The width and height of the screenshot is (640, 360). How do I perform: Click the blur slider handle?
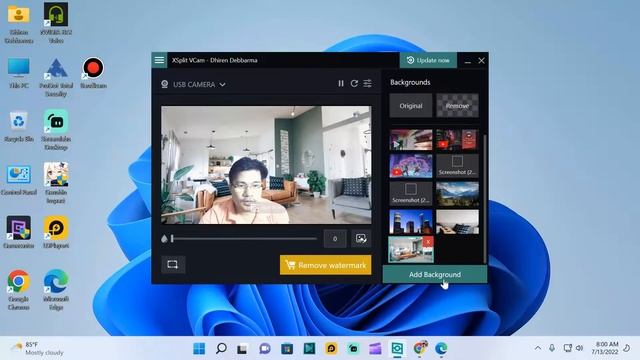[x=172, y=238]
